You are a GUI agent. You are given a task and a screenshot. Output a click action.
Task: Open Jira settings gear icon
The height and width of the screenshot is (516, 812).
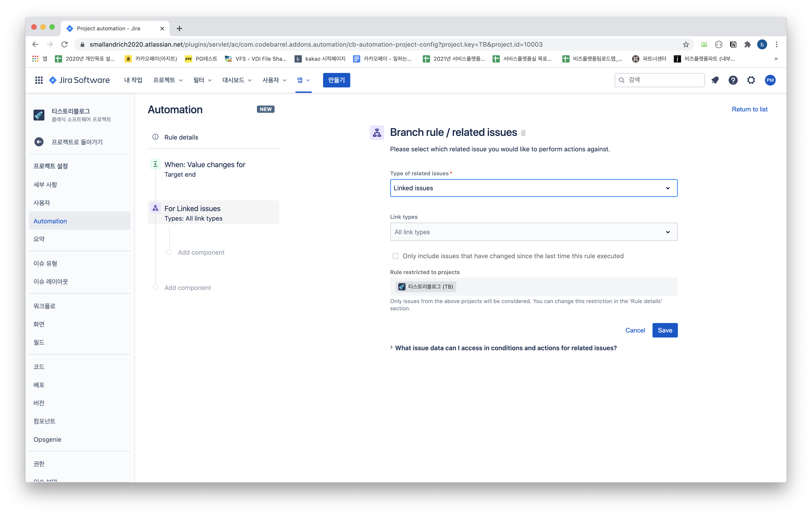click(751, 80)
